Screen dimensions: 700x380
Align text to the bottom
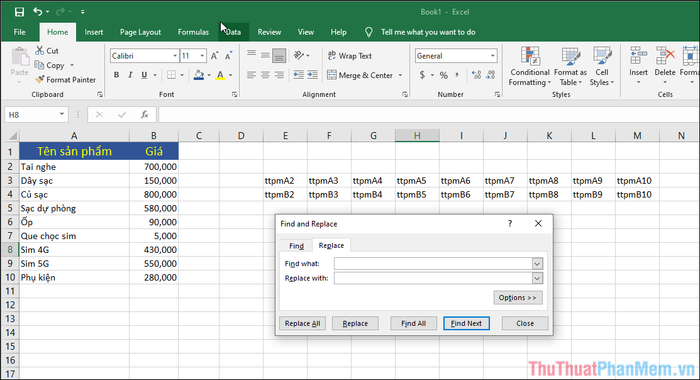tap(279, 55)
